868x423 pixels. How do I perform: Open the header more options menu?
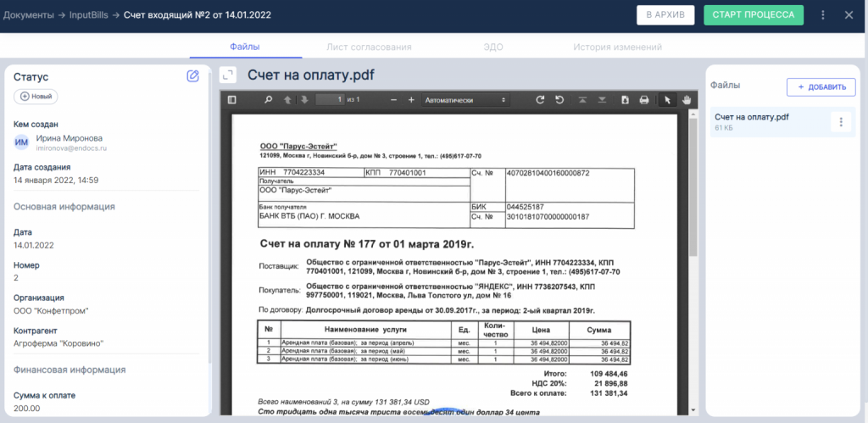pyautogui.click(x=822, y=15)
